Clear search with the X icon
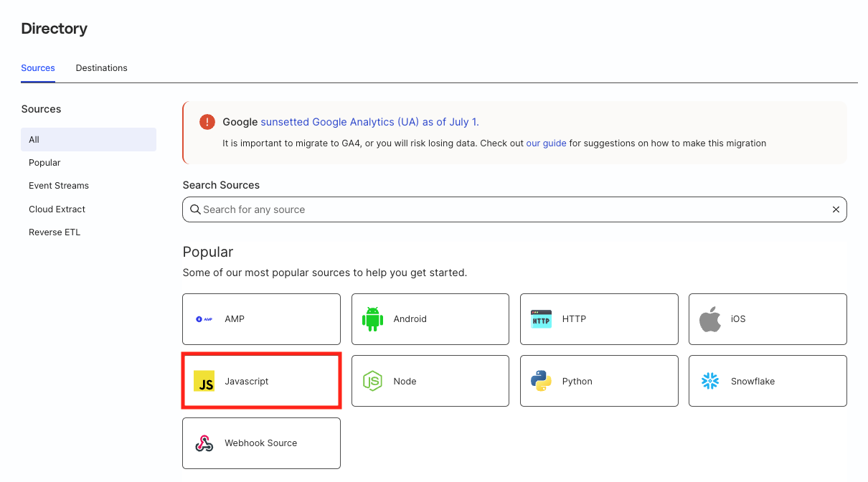 click(x=835, y=209)
